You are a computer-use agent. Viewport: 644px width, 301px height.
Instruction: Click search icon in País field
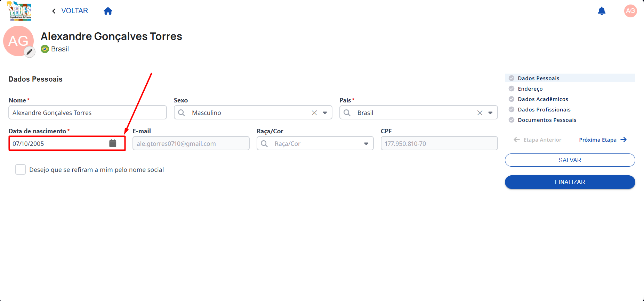point(347,112)
